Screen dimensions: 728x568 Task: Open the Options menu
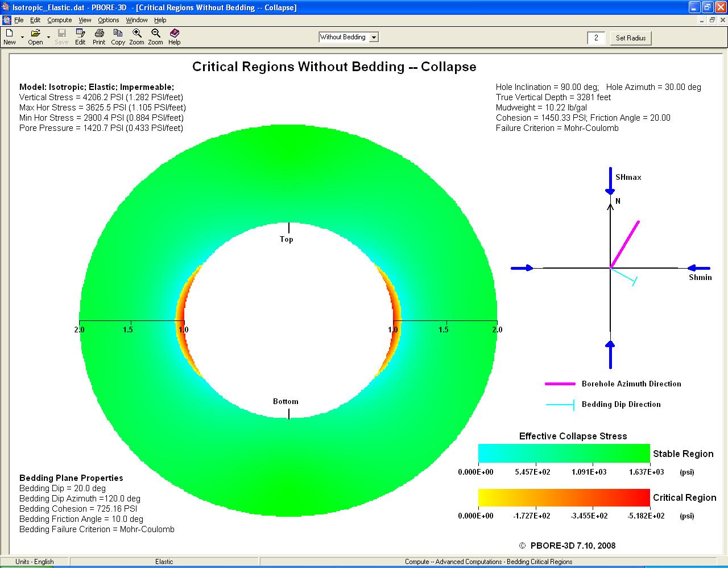[108, 20]
